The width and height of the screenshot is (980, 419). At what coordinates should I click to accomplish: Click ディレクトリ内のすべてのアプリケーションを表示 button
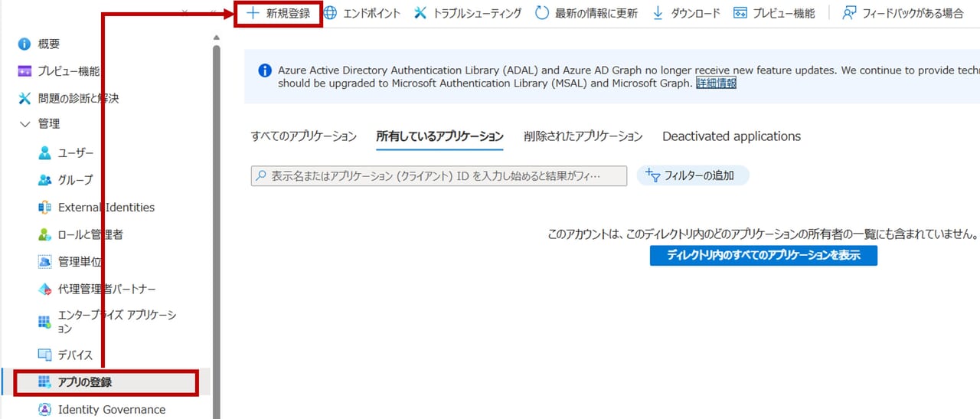point(763,255)
